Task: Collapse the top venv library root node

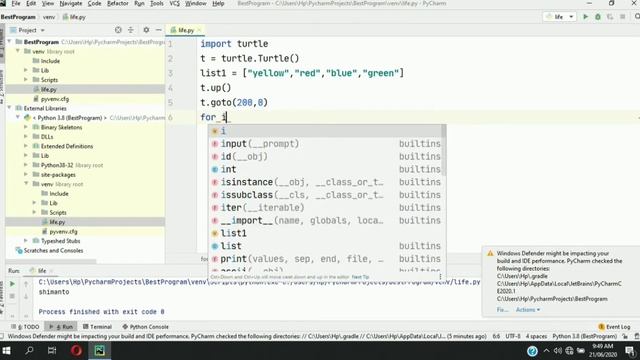Action: (18, 51)
